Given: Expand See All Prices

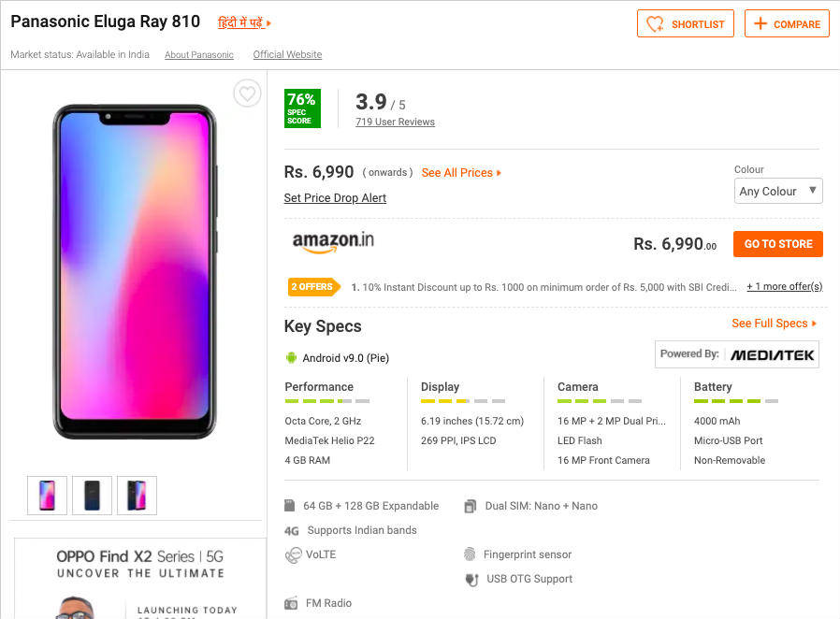Looking at the screenshot, I should click(x=461, y=173).
